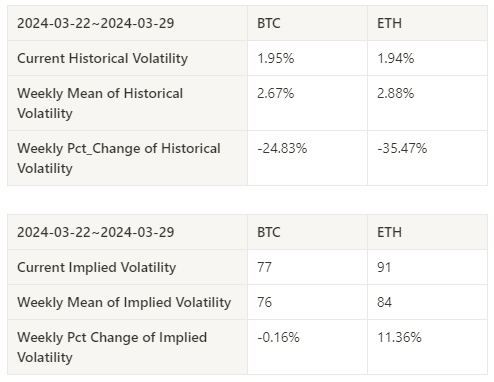The width and height of the screenshot is (494, 382).
Task: Select the BTC current implied volatility 77
Action: click(x=264, y=267)
